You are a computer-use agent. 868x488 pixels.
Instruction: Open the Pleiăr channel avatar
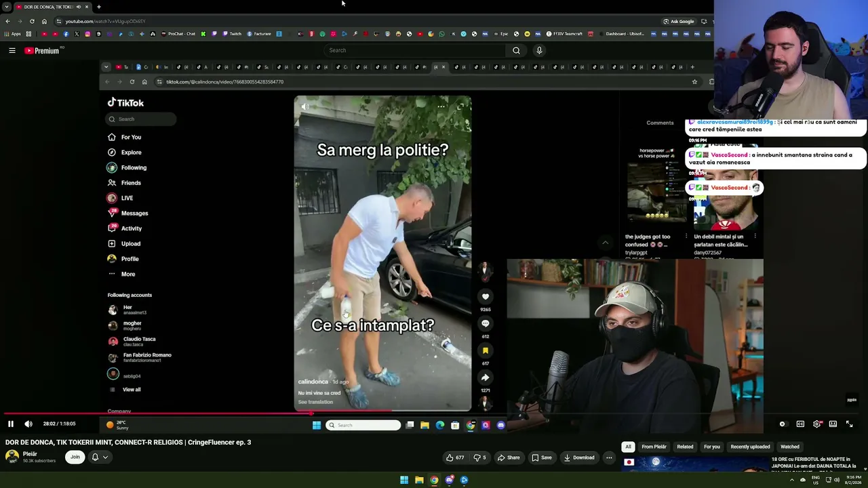[12, 456]
